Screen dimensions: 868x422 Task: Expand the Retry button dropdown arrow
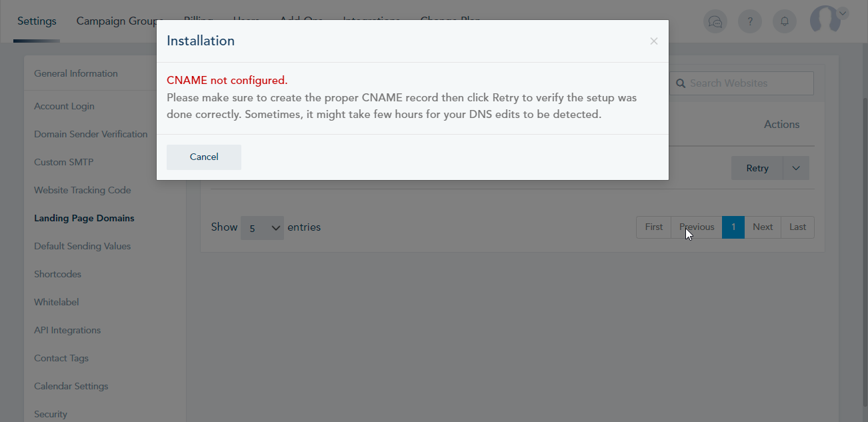[x=796, y=168]
